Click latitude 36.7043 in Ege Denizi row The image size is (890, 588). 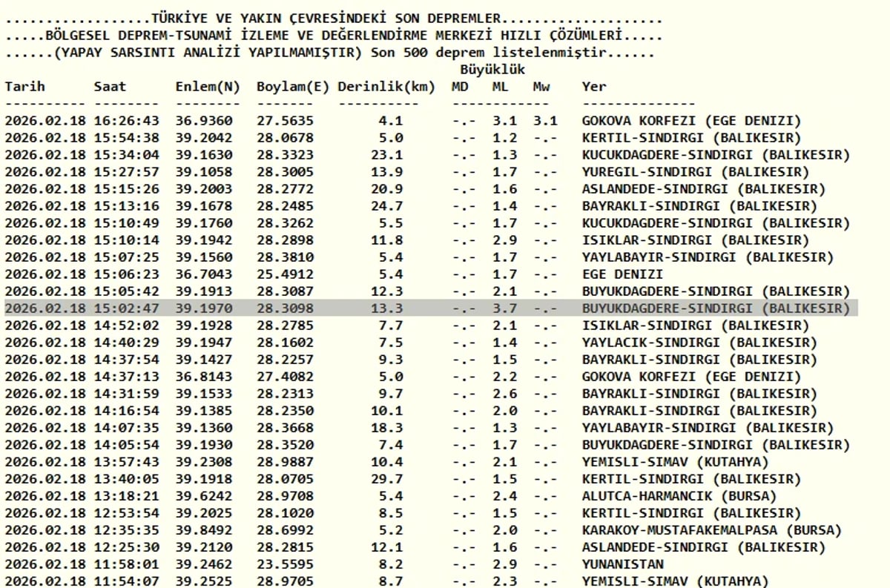[204, 274]
